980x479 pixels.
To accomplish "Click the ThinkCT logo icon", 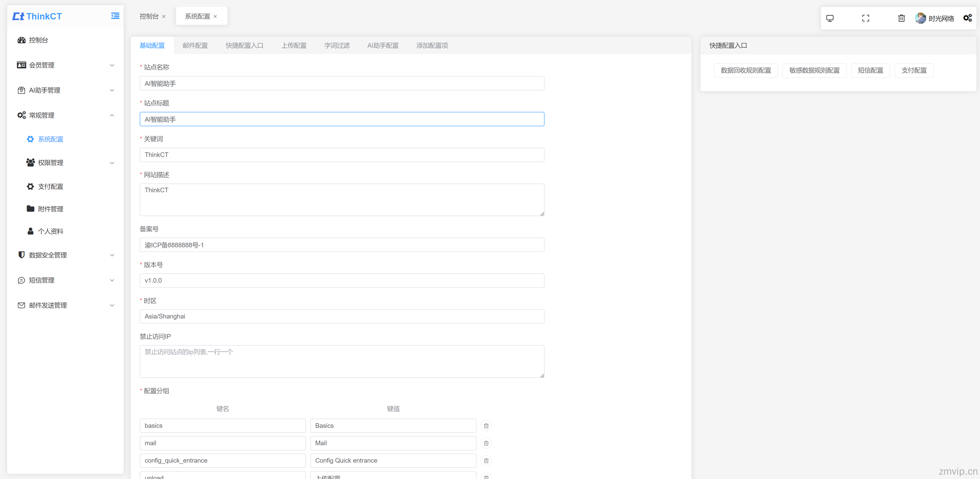I will pos(19,16).
